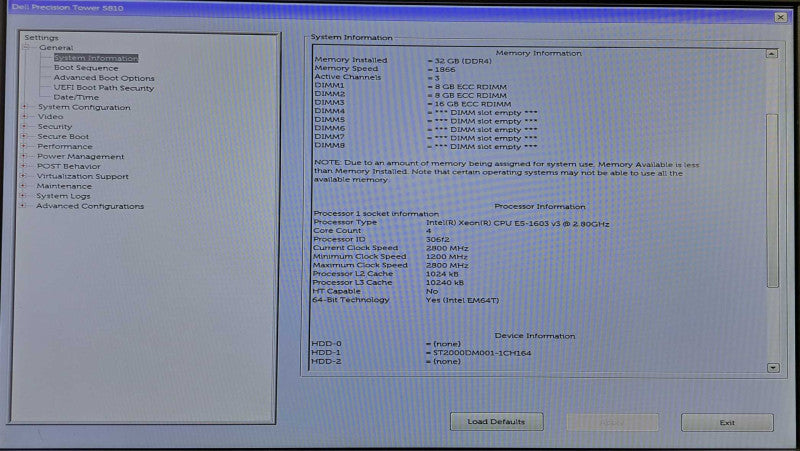Select the POST Behavior label
Image resolution: width=800 pixels, height=451 pixels.
click(68, 166)
